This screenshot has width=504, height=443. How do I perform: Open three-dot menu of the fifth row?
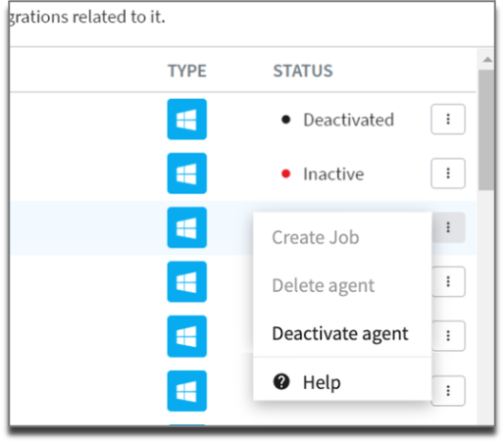[448, 336]
